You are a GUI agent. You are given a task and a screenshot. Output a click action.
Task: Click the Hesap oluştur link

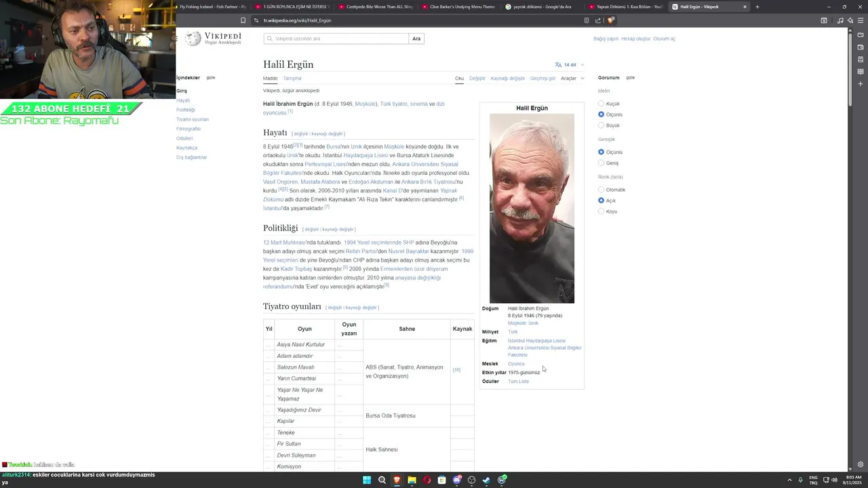pyautogui.click(x=635, y=39)
